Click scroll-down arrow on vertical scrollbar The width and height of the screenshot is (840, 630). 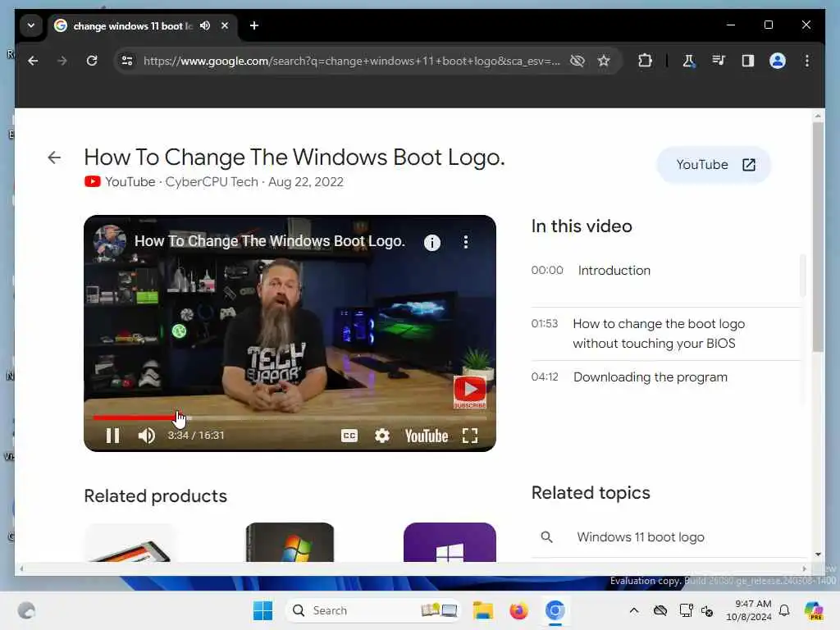(x=818, y=555)
